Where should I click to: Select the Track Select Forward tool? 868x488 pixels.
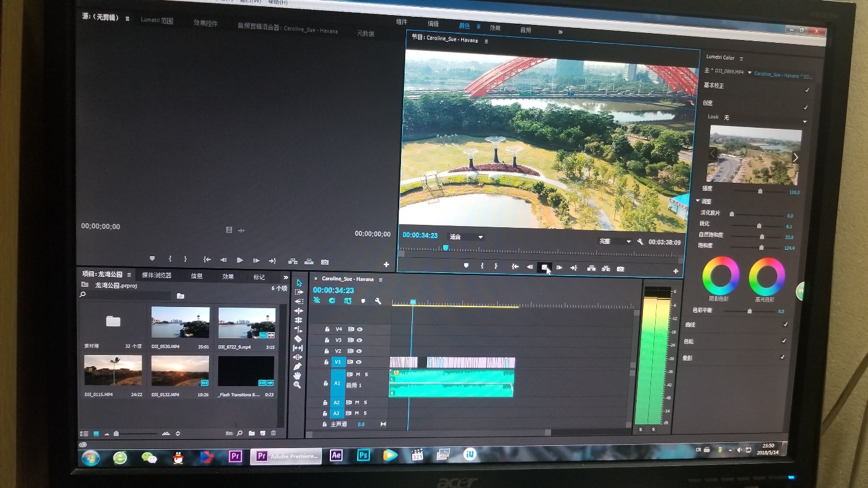pos(299,292)
